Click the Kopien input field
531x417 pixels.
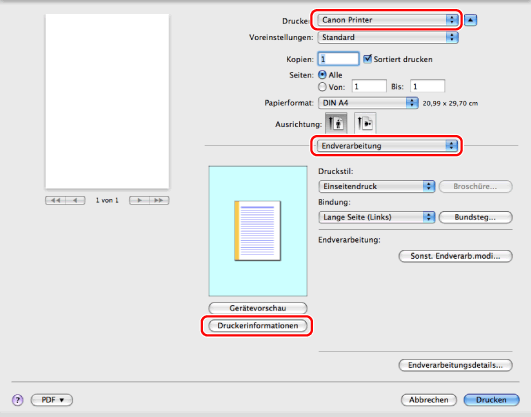(x=338, y=59)
